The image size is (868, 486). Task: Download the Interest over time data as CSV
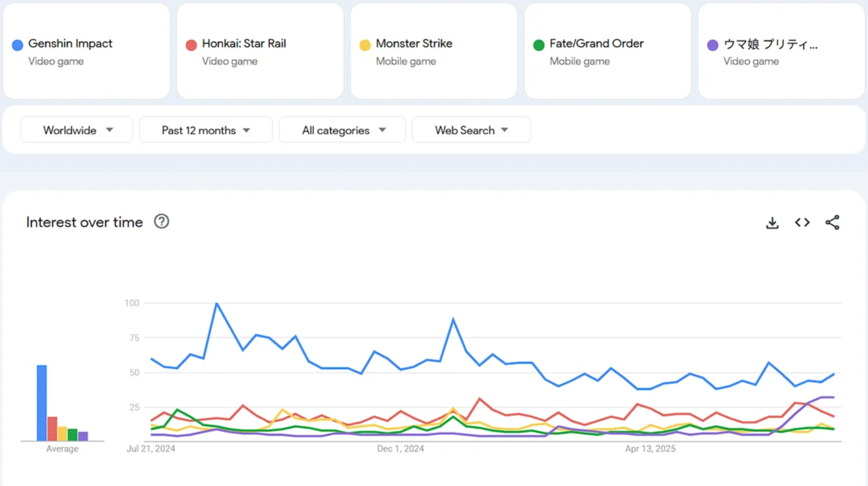coord(772,222)
